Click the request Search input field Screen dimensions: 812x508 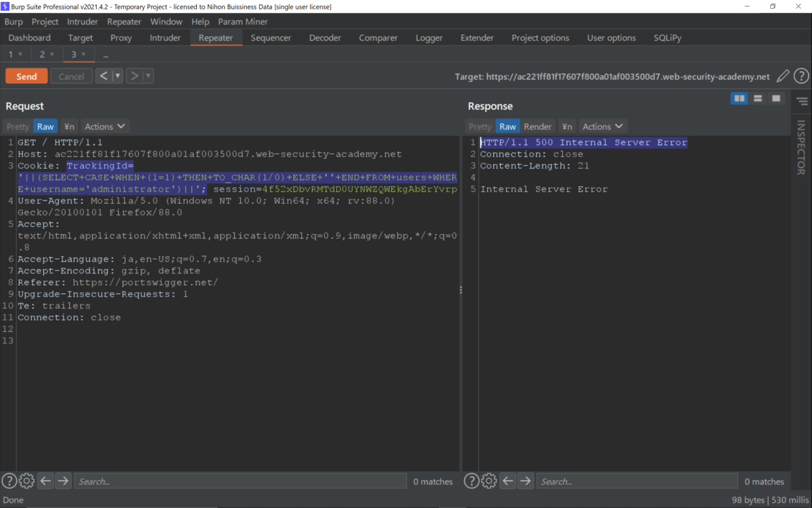[240, 482]
